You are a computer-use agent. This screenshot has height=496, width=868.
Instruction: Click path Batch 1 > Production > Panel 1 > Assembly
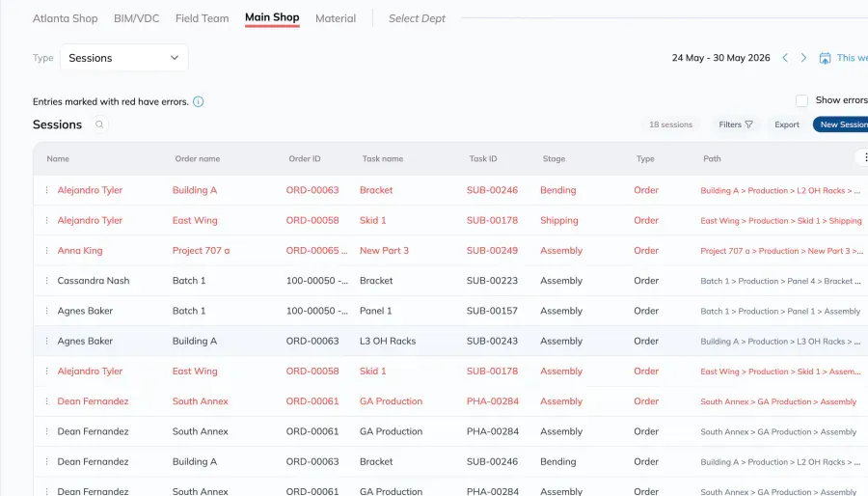point(780,311)
